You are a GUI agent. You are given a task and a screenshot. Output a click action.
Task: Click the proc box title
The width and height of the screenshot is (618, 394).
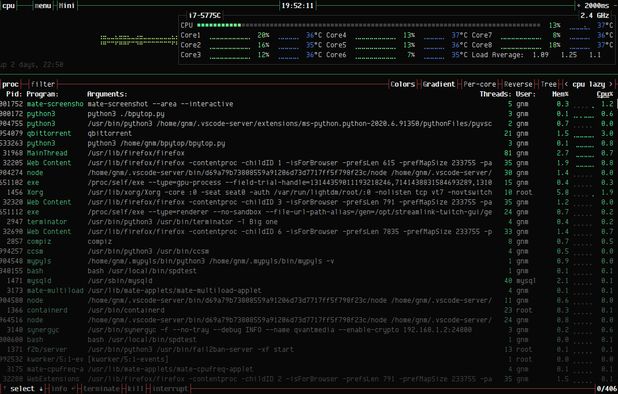point(10,84)
